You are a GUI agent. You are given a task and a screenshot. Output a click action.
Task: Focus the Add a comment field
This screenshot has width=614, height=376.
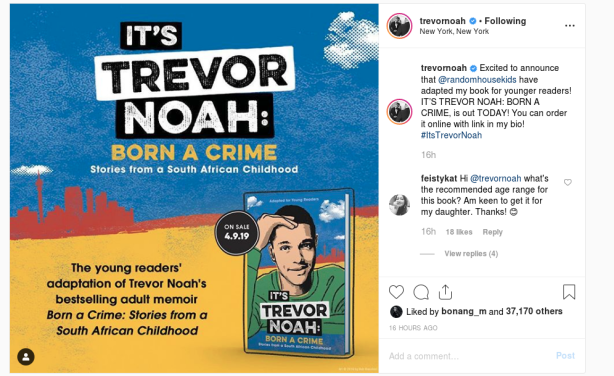470,356
